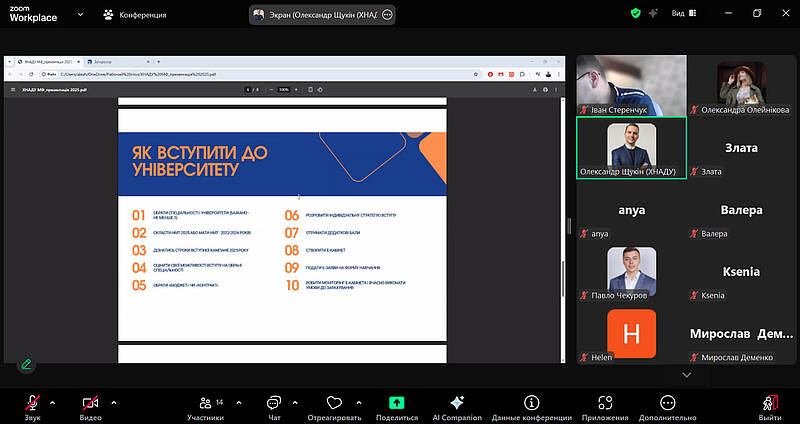Open the Чат chat panel
Screen dimensions: 800x424
click(x=274, y=403)
